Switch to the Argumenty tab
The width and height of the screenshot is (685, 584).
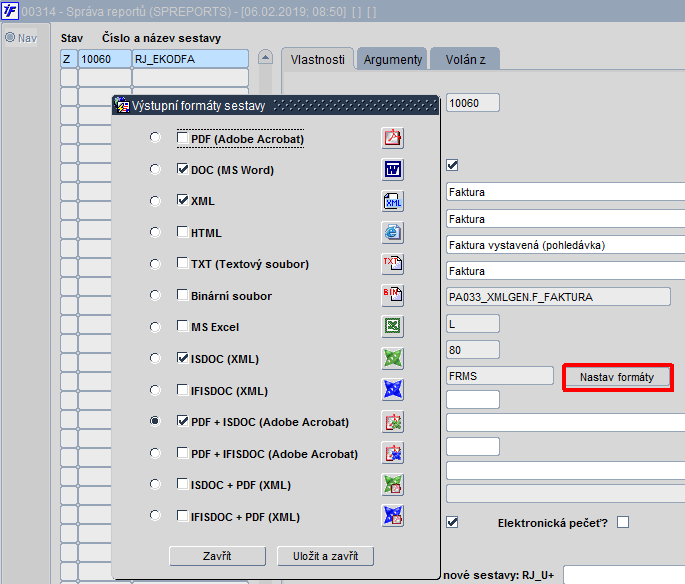pyautogui.click(x=392, y=59)
